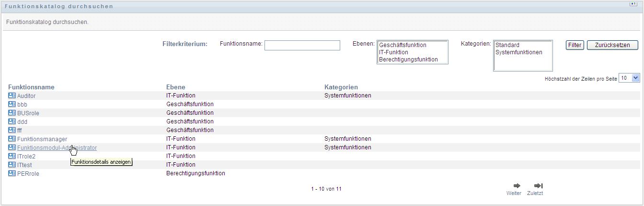Select IT-Funktion in the Ebenen list
644x206 pixels.
(x=393, y=52)
